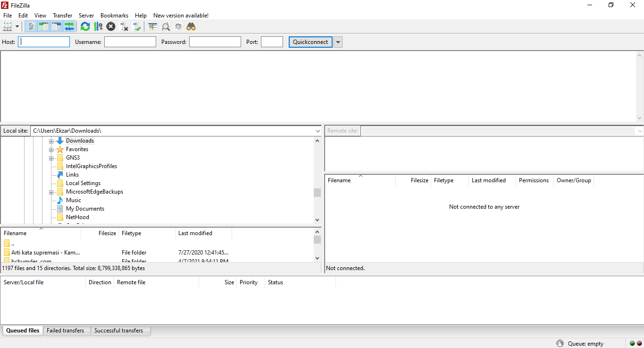
Task: Click the Quickconnect button
Action: (x=310, y=42)
